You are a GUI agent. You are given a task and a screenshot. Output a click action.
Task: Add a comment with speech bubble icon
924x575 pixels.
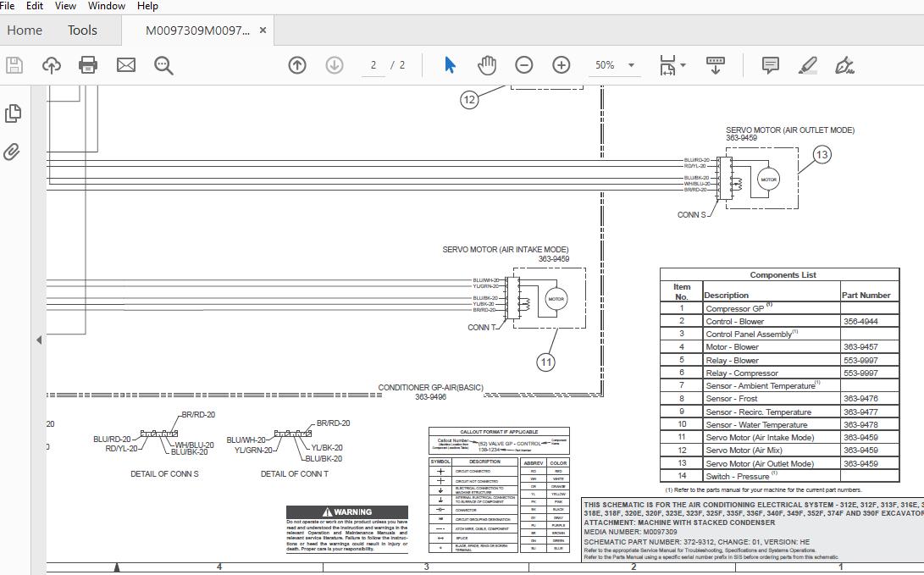pos(770,65)
